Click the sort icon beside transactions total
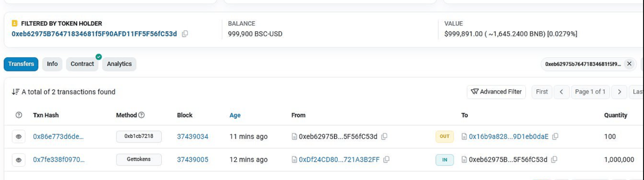This screenshot has height=180, width=644. point(15,92)
